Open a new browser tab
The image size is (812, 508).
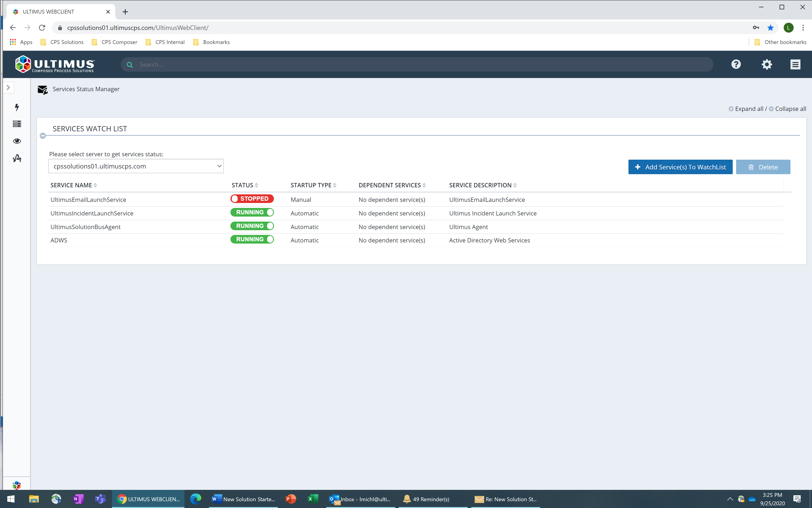click(125, 12)
